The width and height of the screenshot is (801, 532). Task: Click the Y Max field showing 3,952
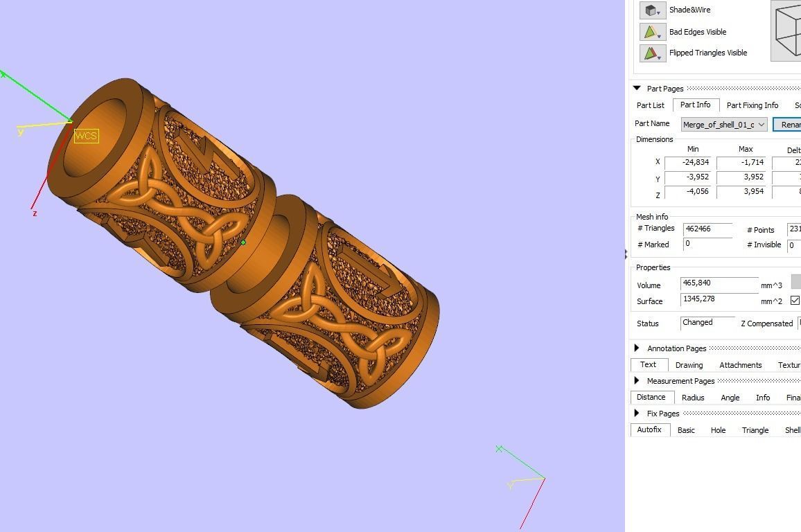click(x=741, y=177)
